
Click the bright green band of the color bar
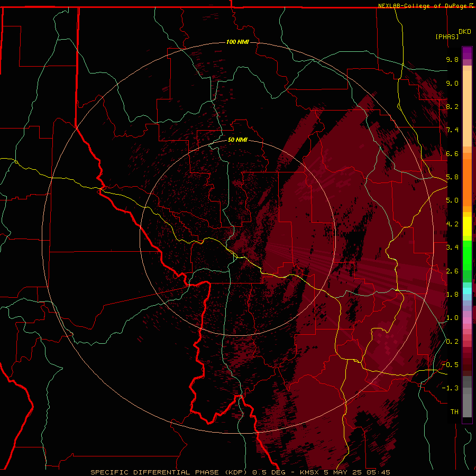coord(467,255)
